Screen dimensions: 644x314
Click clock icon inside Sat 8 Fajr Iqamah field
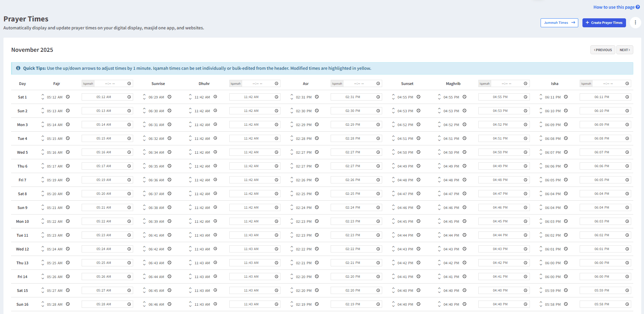(129, 194)
